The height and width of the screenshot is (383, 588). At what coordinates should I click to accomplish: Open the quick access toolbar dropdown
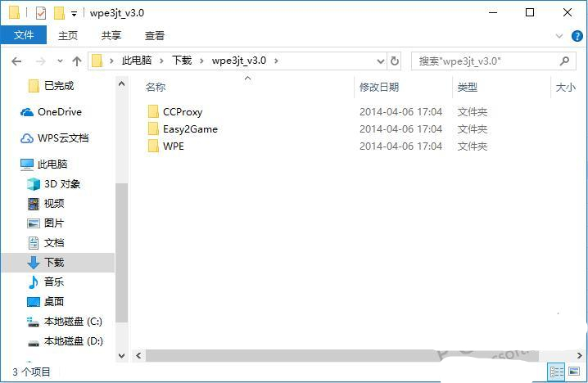pyautogui.click(x=75, y=14)
